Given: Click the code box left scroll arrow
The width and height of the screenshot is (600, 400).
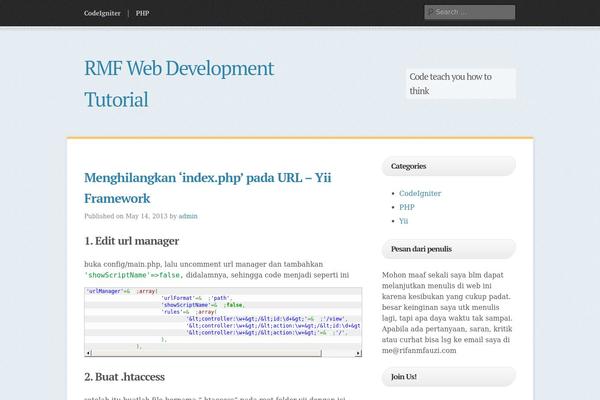Looking at the screenshot, I should click(x=88, y=353).
